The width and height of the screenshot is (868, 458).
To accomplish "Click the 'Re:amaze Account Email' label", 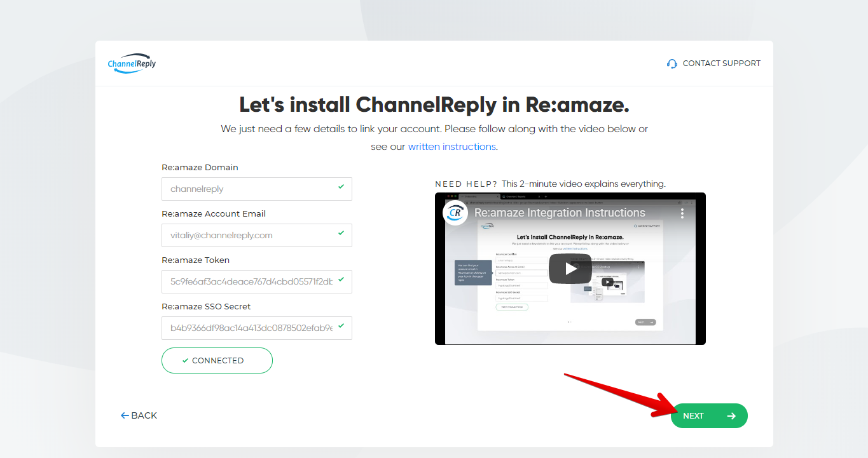I will click(214, 214).
